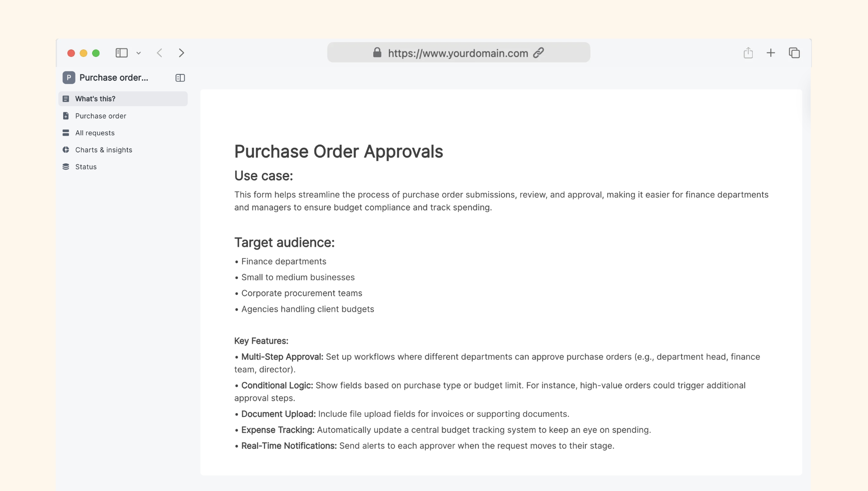
Task: Maximize window with green traffic light
Action: click(96, 53)
